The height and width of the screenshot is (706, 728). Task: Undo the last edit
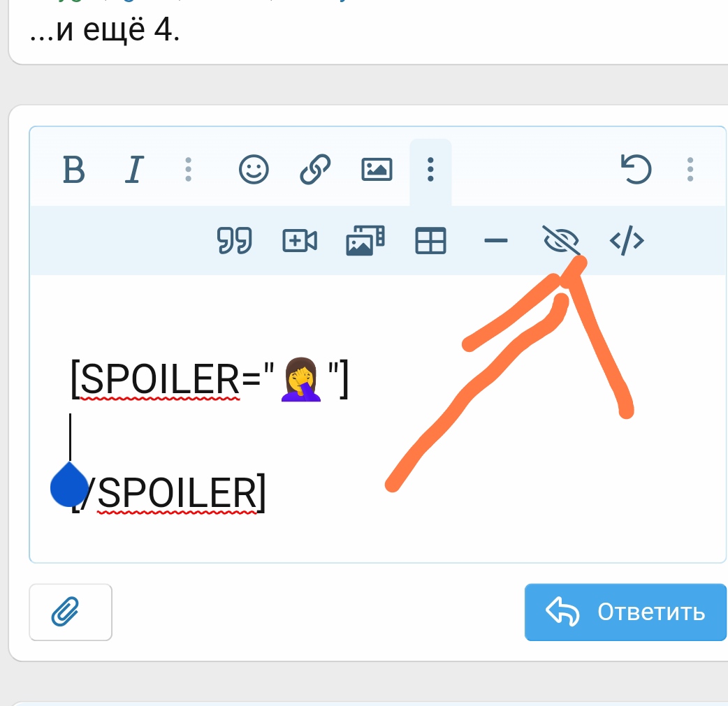click(x=636, y=170)
